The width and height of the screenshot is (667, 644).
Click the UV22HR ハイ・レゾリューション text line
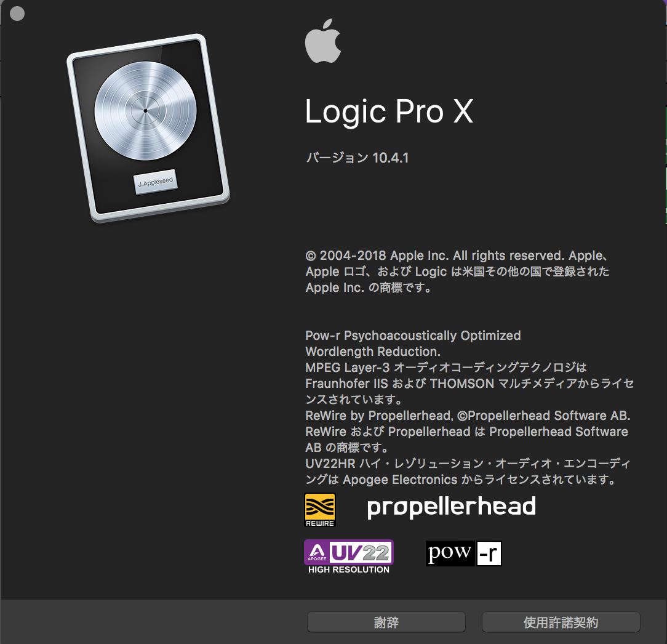(x=468, y=463)
